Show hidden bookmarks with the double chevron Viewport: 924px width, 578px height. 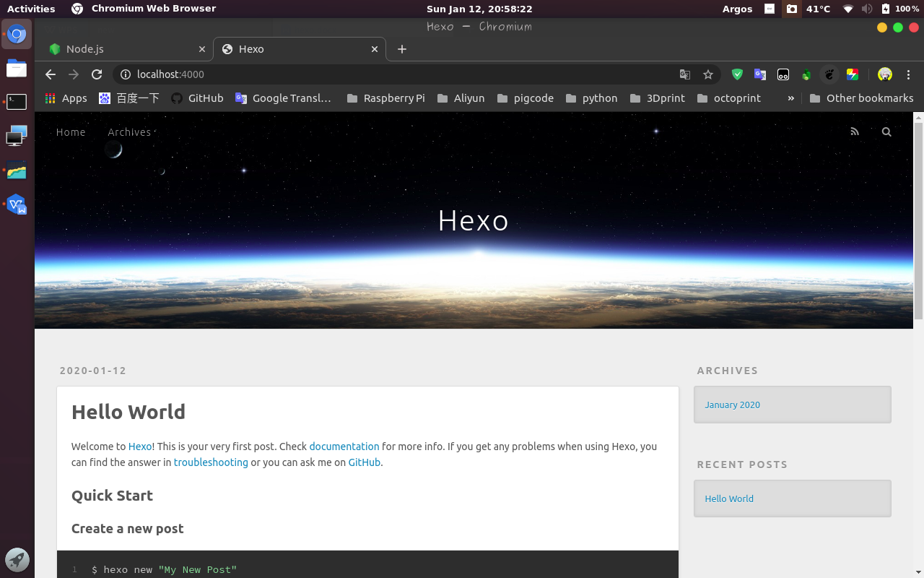[791, 98]
